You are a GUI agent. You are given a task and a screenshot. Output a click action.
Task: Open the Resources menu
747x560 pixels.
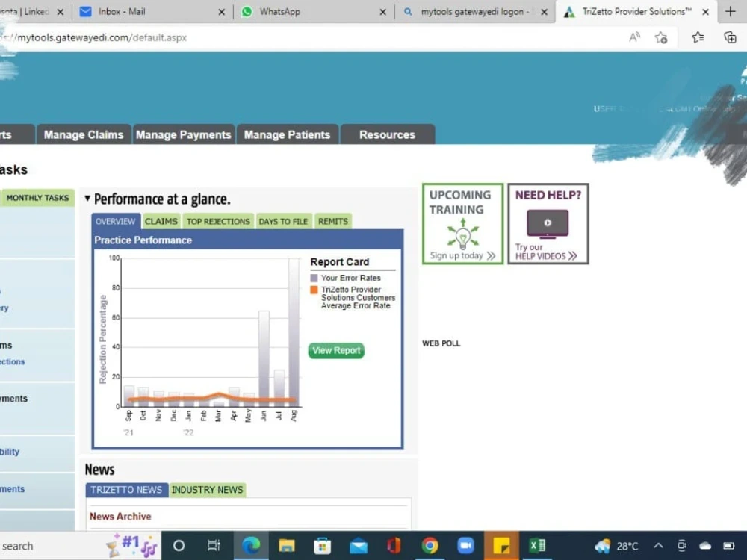coord(387,134)
